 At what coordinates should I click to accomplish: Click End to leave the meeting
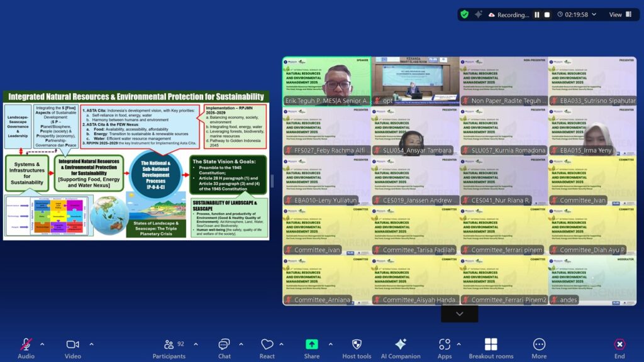[x=619, y=344]
